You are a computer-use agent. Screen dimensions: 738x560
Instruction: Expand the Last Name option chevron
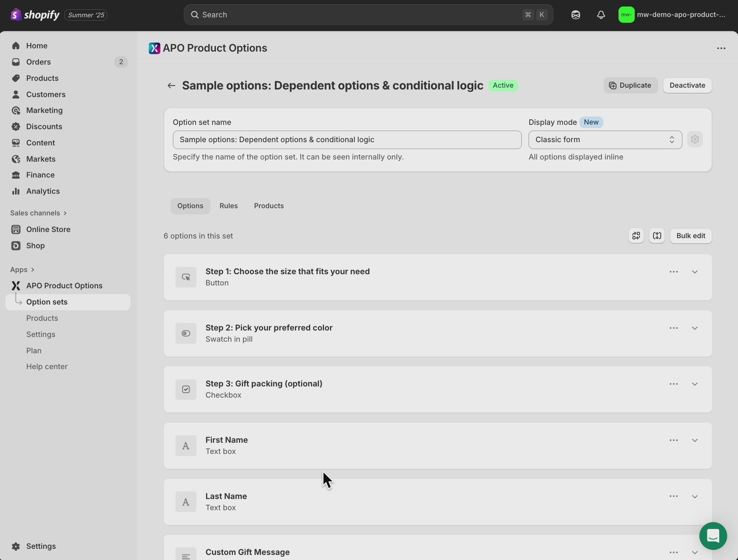point(695,496)
